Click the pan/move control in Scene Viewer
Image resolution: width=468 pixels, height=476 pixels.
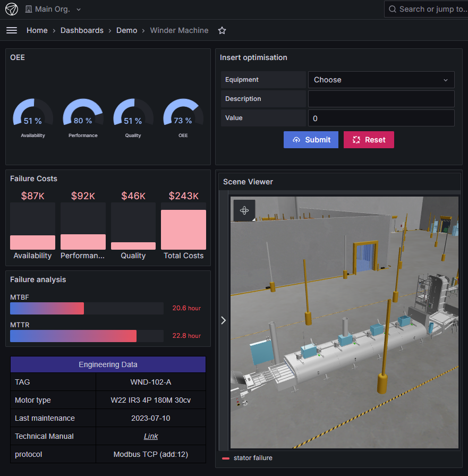coord(244,210)
